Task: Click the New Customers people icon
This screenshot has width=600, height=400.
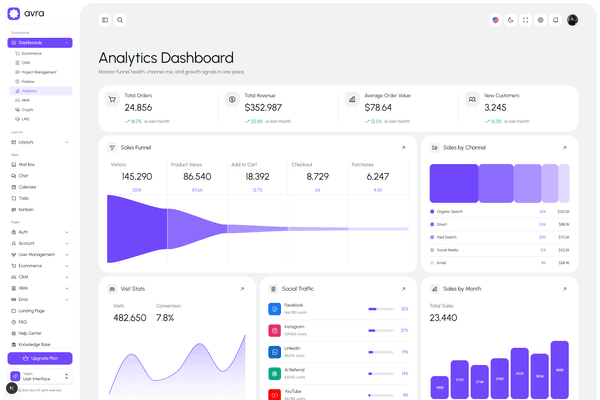Action: point(472,100)
